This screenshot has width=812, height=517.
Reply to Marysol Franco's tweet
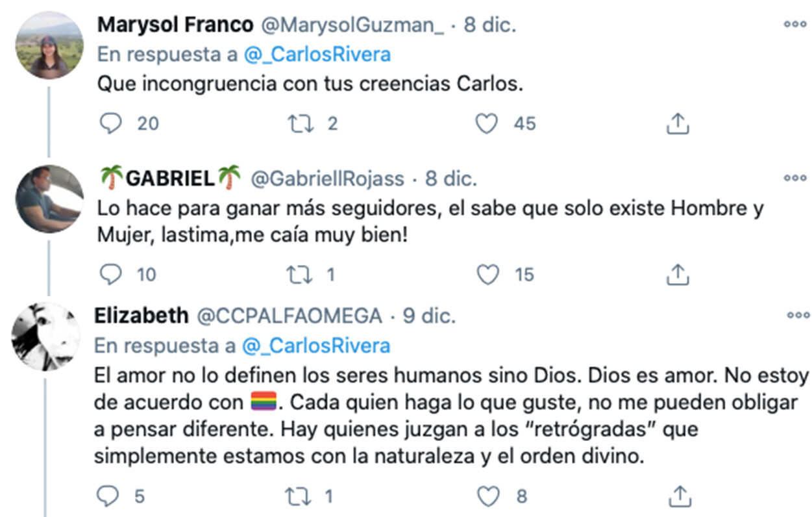coord(112,123)
